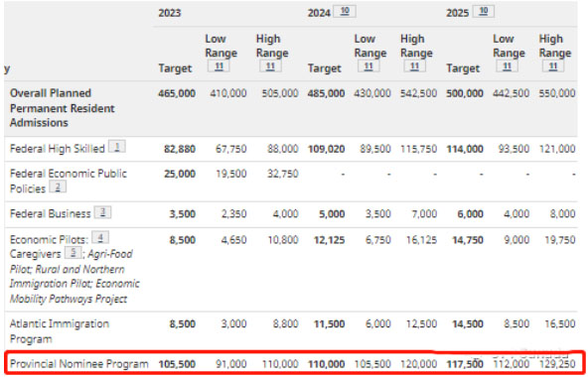Open footnote 10 beside the 2025 heading

(x=484, y=12)
